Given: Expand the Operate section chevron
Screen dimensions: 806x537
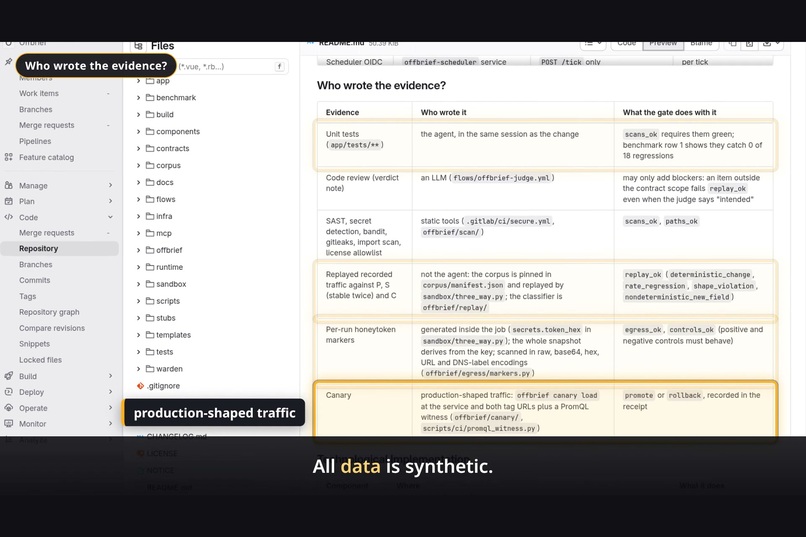Looking at the screenshot, I should click(111, 408).
